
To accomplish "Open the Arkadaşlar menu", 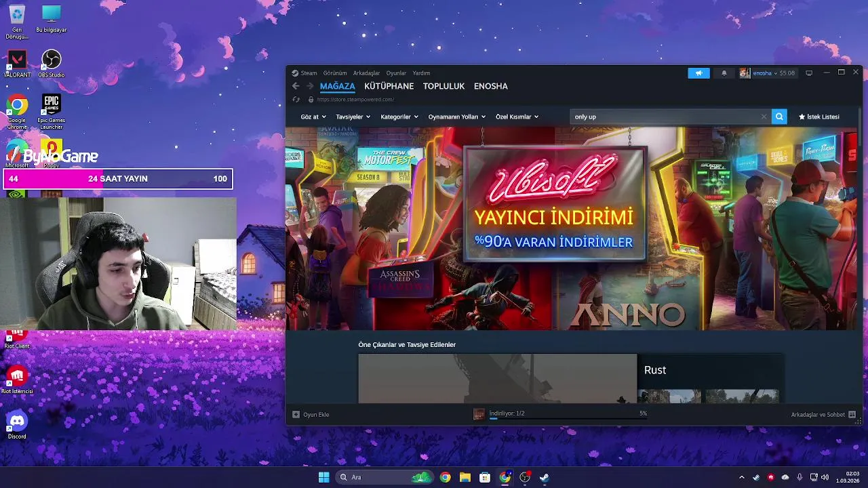I will (366, 73).
